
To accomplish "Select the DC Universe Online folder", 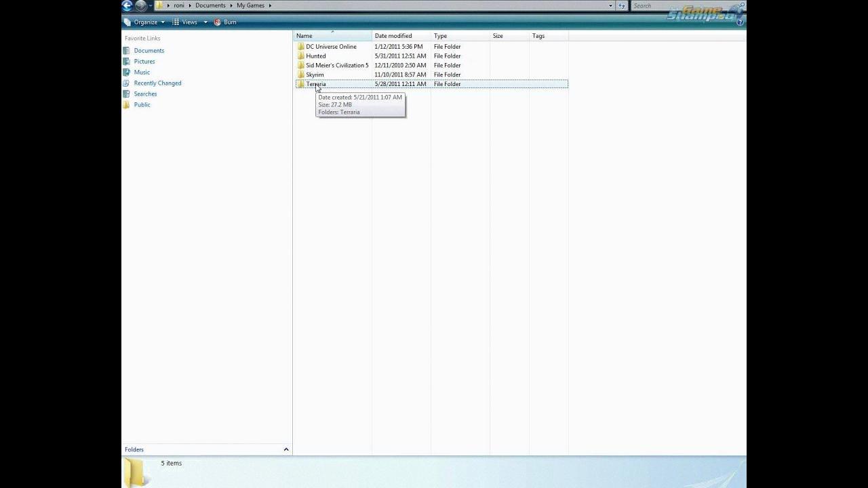I will [x=331, y=47].
